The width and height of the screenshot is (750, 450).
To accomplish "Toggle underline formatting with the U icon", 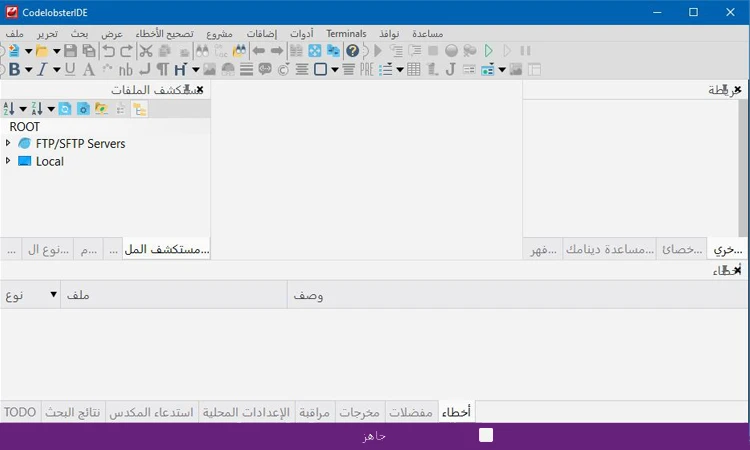I will [x=70, y=70].
